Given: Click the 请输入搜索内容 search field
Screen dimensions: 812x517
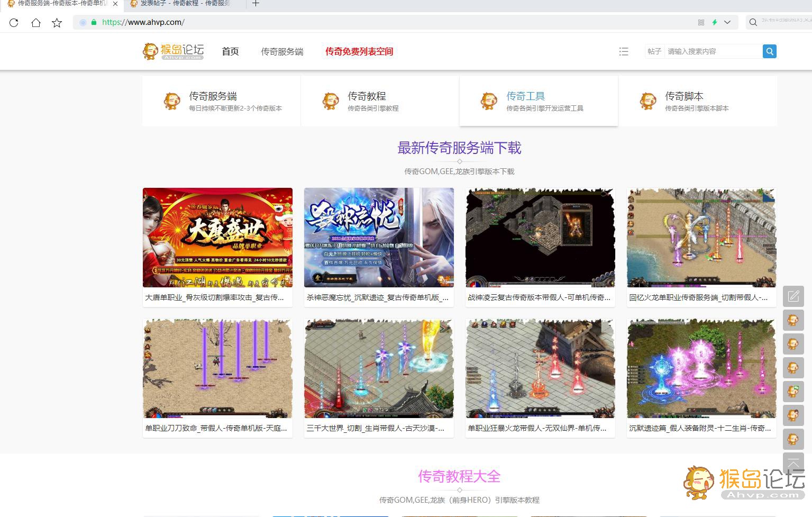Looking at the screenshot, I should (x=713, y=51).
